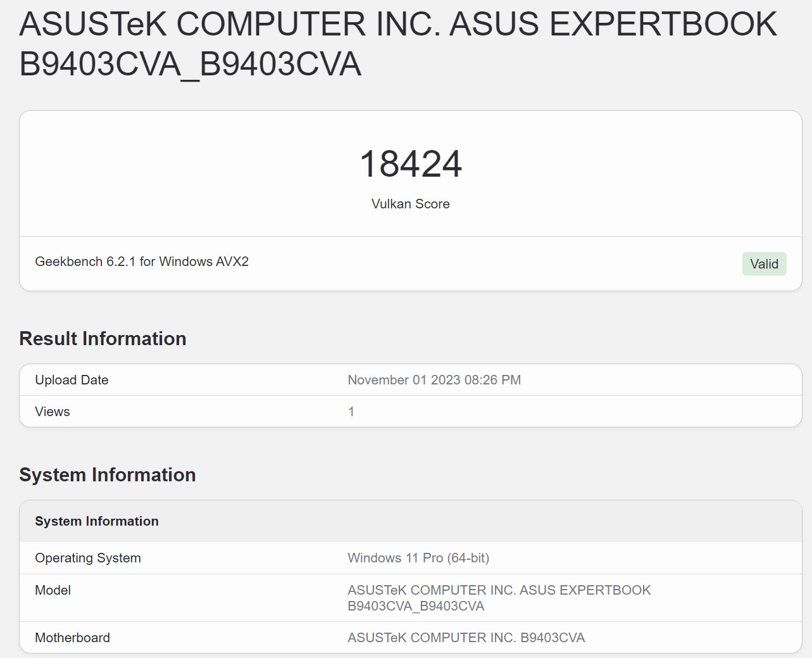Click the Model value in the system table
Viewport: 812px width, 658px height.
pos(499,590)
